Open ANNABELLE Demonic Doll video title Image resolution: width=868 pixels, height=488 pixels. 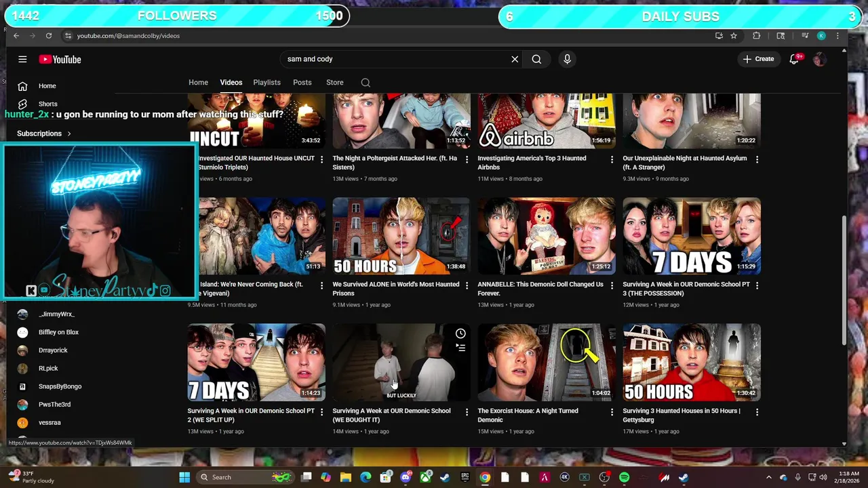tap(540, 289)
